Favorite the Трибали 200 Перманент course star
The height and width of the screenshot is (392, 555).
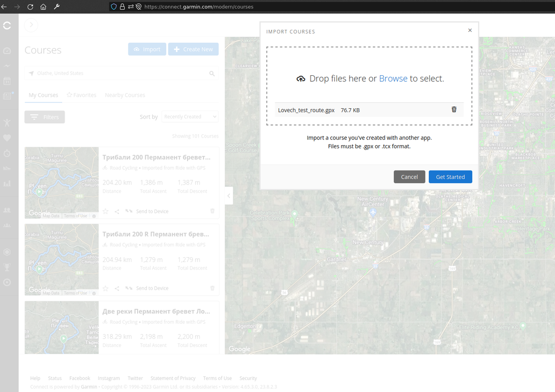point(106,211)
